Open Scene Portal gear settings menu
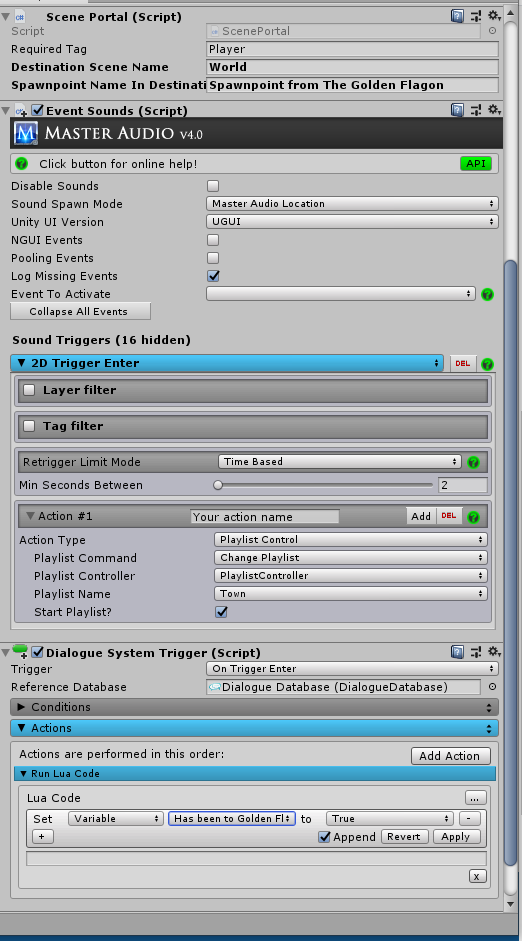 [494, 16]
